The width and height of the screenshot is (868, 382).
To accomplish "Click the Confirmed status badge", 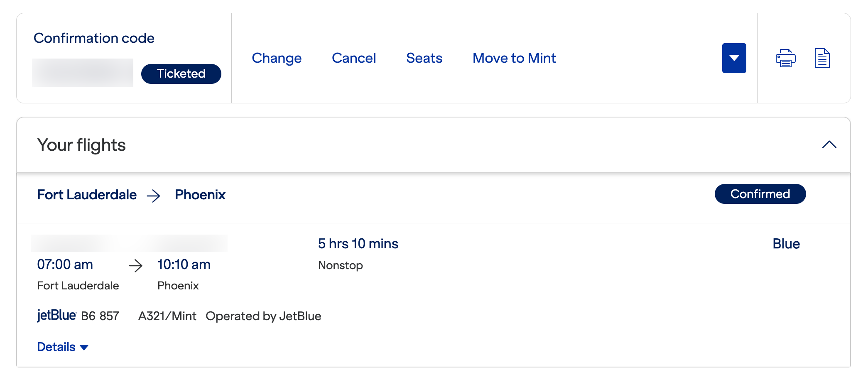I will coord(760,194).
